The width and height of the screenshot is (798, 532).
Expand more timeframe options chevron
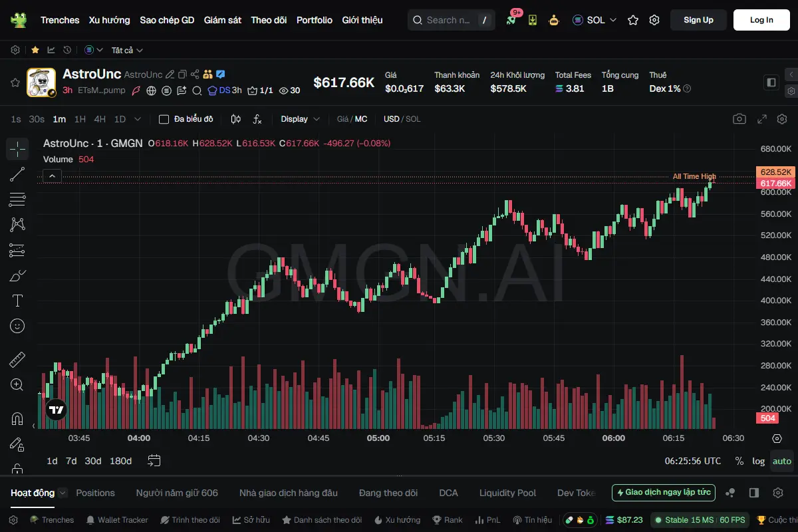(x=138, y=119)
